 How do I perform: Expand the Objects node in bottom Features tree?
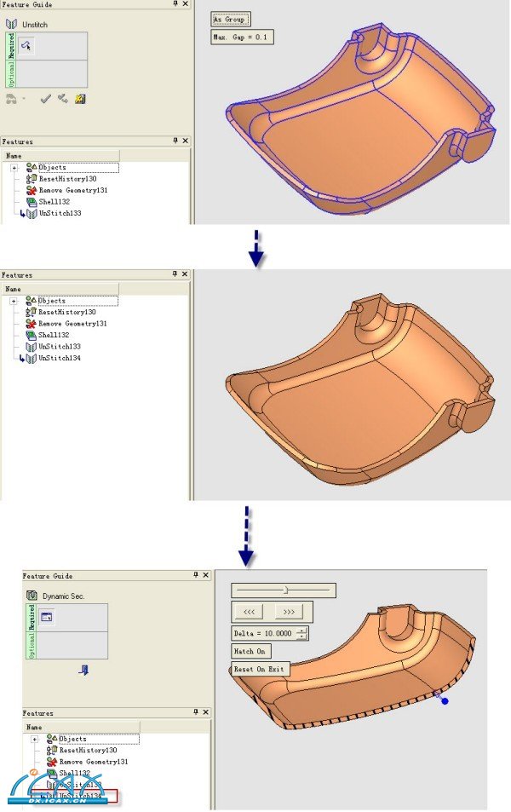tap(35, 739)
